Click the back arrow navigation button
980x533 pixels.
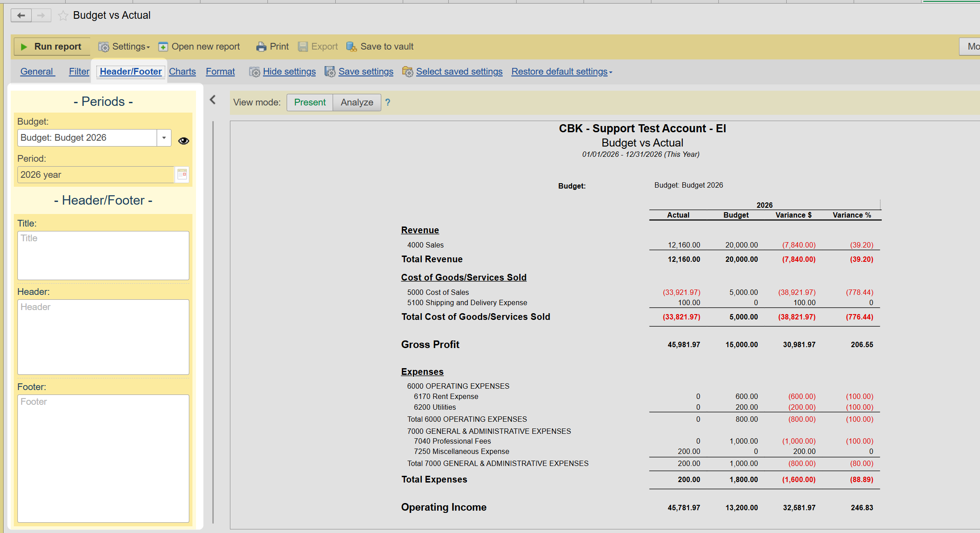[21, 16]
